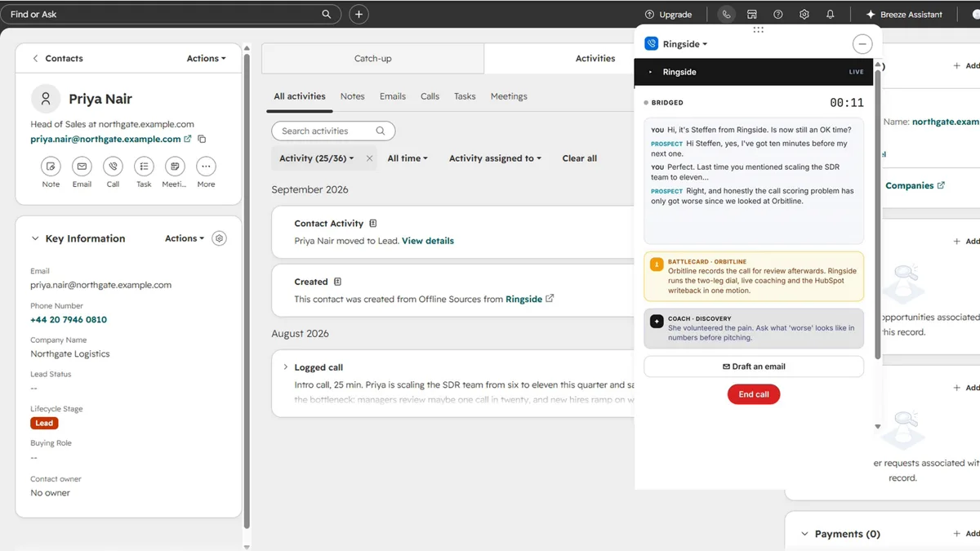This screenshot has width=980, height=551.
Task: Open the Contacts Actions dropdown
Action: [x=206, y=59]
